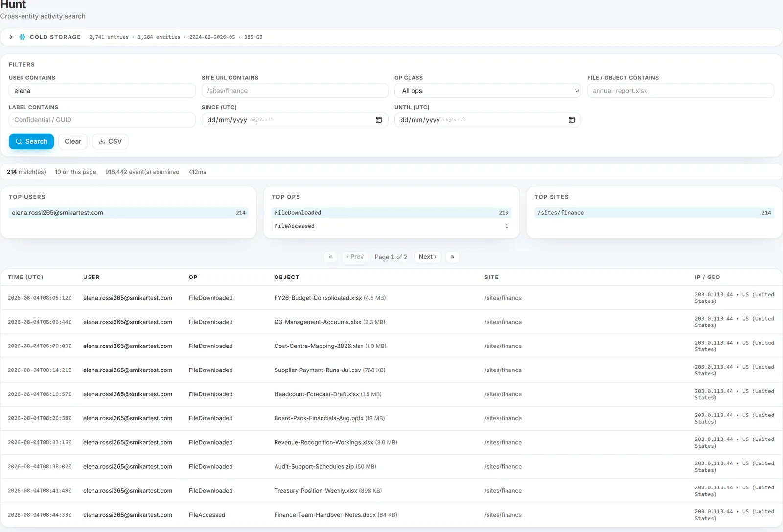Open FY26-Budget-Consolidated.xlsx row

coord(391,298)
